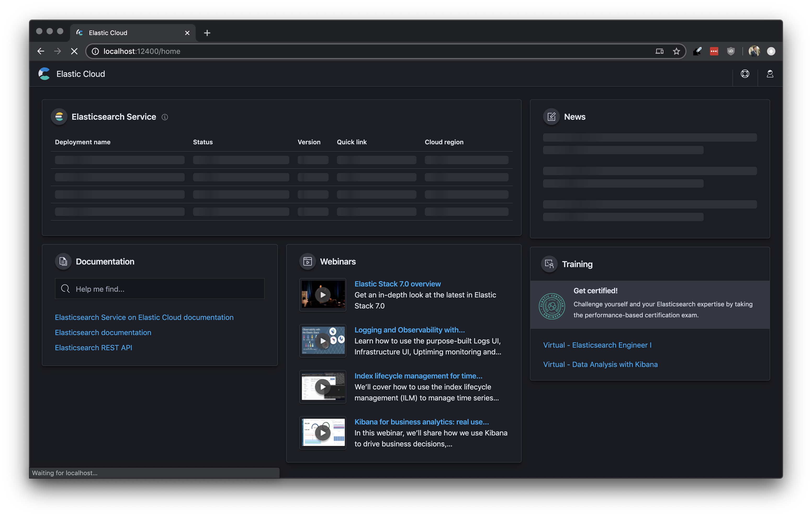Close the Elastic Cloud tab
Image resolution: width=812 pixels, height=517 pixels.
[187, 33]
